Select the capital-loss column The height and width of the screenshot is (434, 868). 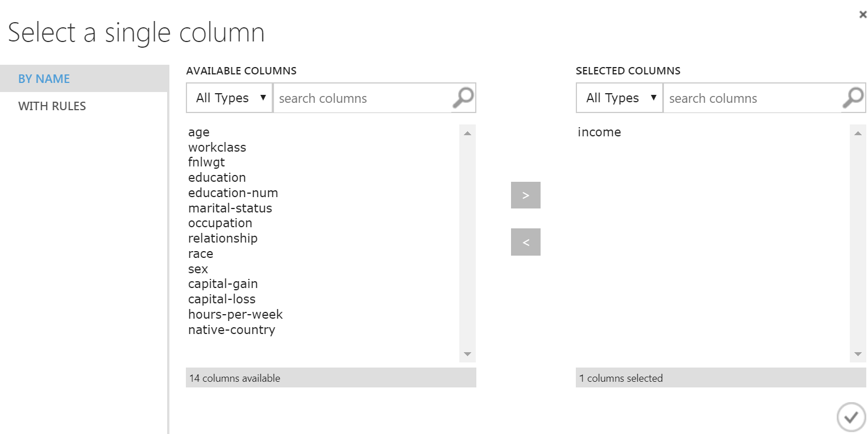pyautogui.click(x=222, y=299)
